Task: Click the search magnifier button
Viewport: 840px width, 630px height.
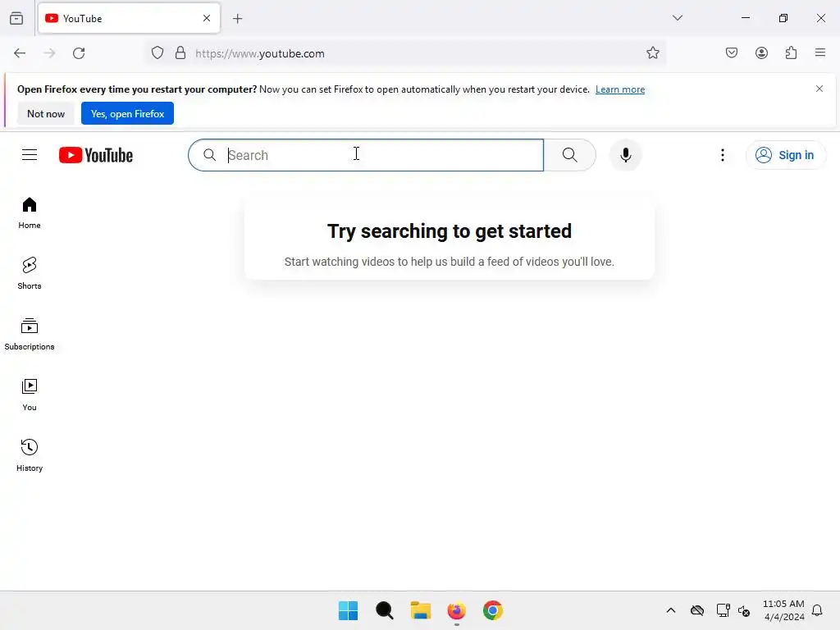Action: (569, 155)
